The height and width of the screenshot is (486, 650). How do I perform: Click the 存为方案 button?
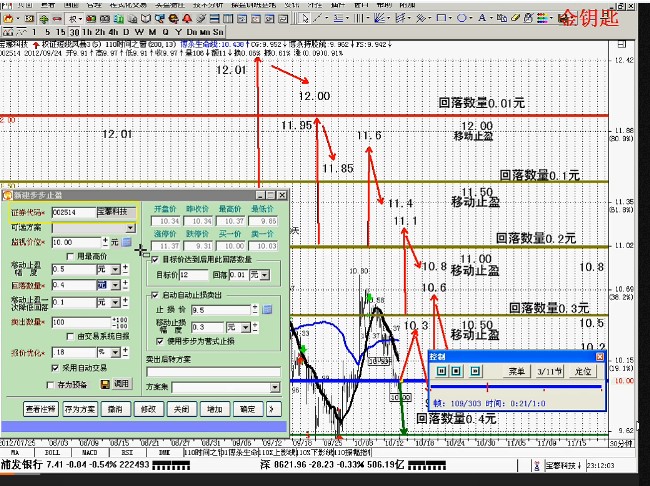coord(80,409)
